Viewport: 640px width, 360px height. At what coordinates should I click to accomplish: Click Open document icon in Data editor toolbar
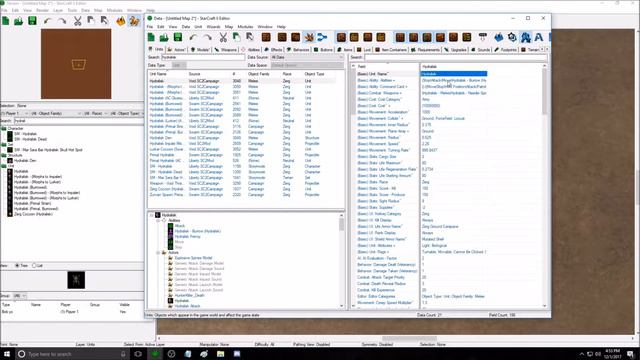click(164, 37)
